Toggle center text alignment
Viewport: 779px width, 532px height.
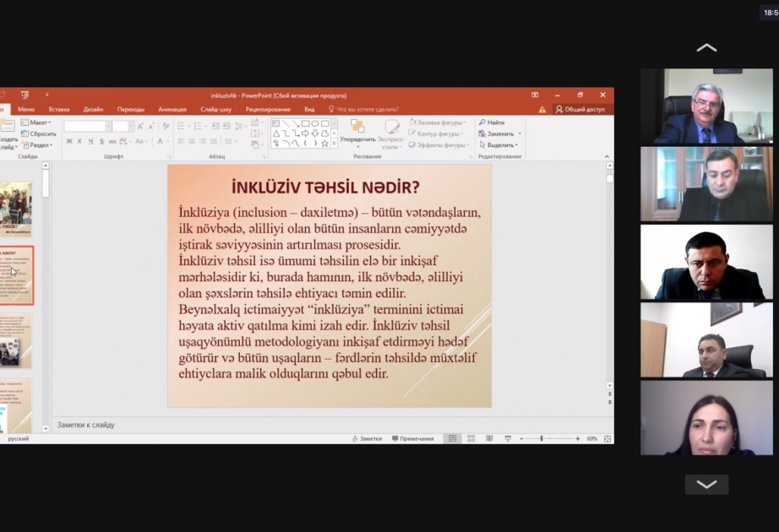(192, 142)
